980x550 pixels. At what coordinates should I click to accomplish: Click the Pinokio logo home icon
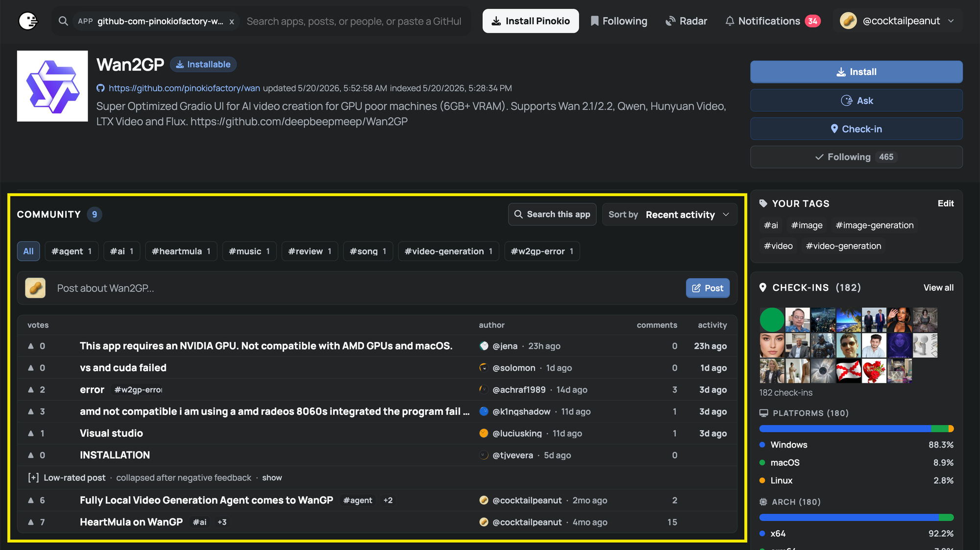point(28,21)
